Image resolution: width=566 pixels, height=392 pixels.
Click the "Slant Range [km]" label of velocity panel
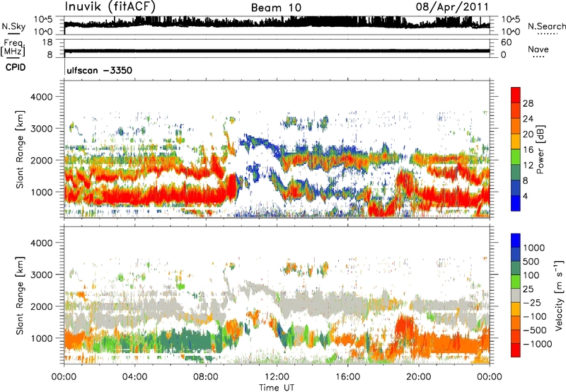[x=20, y=296]
